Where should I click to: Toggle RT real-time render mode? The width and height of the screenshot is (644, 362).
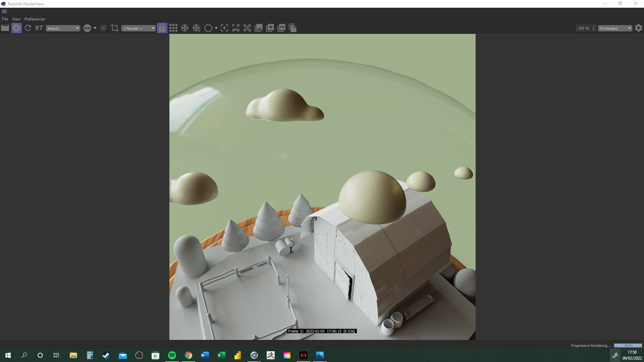(39, 28)
